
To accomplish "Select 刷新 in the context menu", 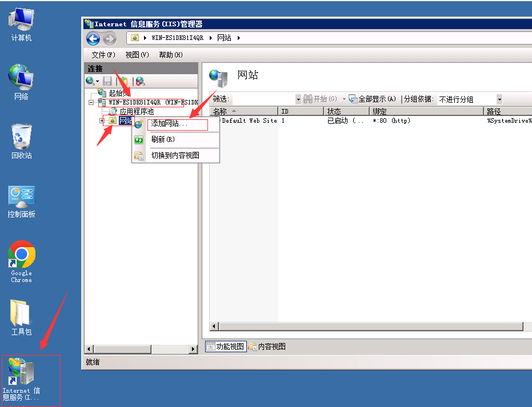I will coord(162,139).
